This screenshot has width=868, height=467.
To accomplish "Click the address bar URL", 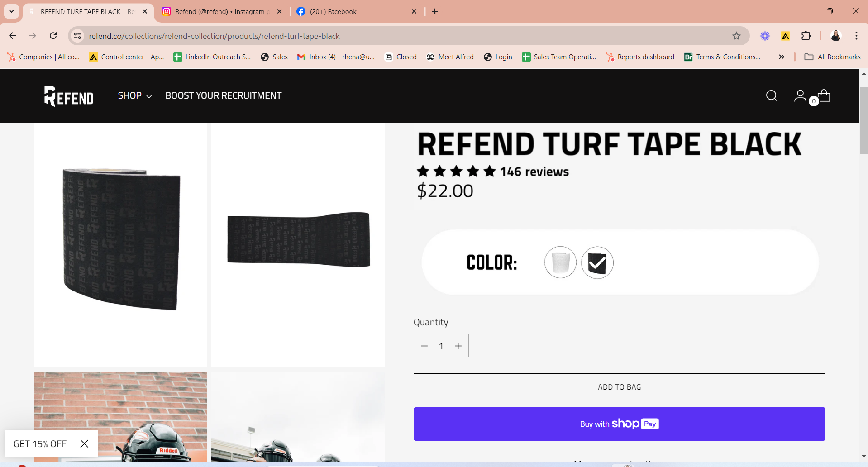I will click(x=215, y=36).
